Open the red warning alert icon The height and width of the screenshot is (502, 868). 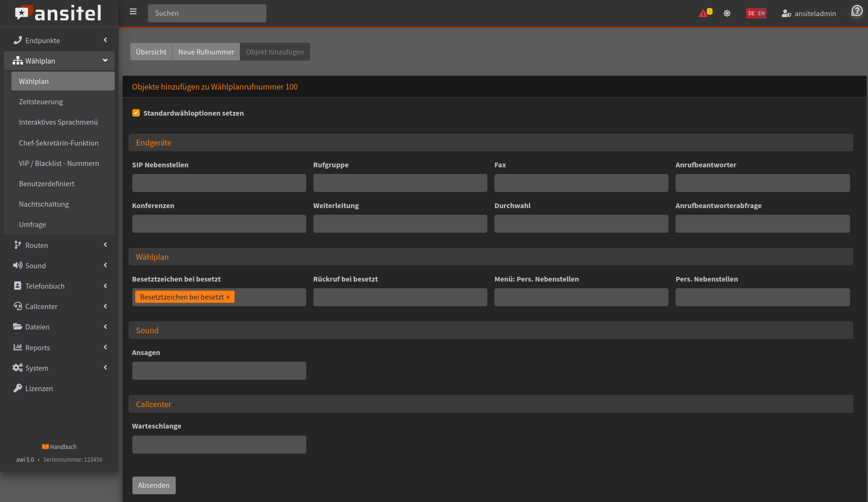coord(704,13)
